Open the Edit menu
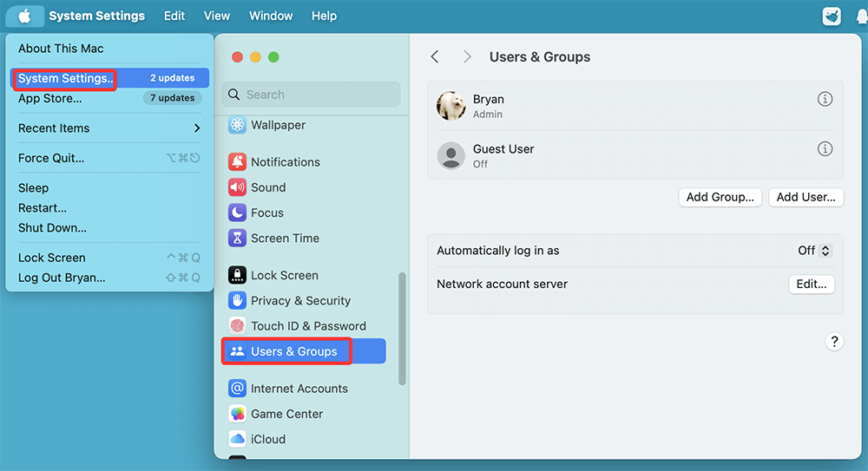Image resolution: width=868 pixels, height=471 pixels. pyautogui.click(x=174, y=16)
